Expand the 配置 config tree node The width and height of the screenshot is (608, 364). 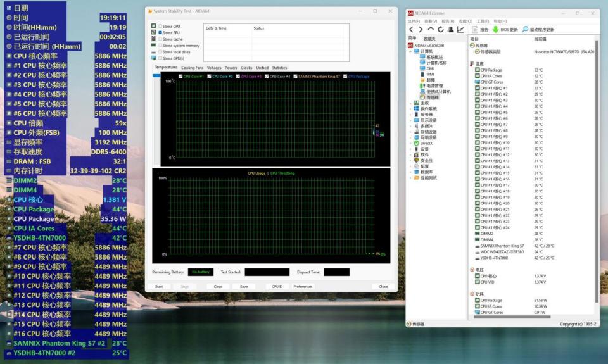pos(410,166)
